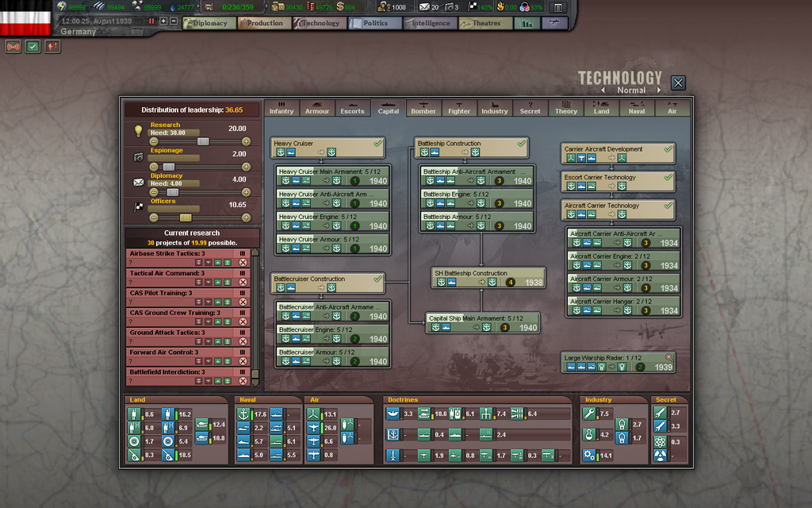Switch to the Bomber tech tab
812x508 pixels.
click(x=423, y=108)
